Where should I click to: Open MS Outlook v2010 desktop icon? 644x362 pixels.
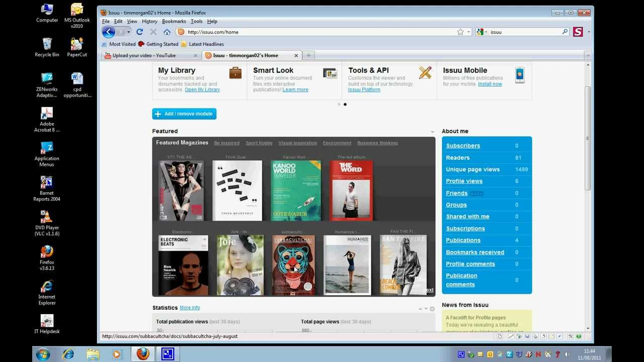pos(77,16)
